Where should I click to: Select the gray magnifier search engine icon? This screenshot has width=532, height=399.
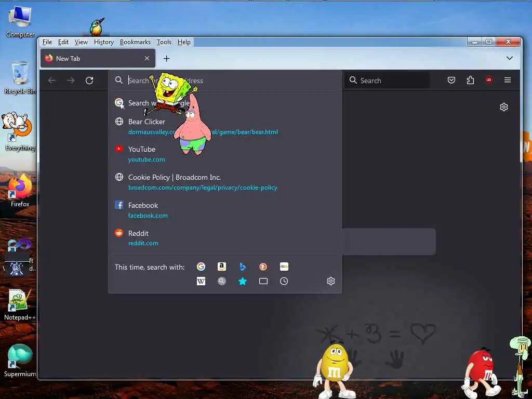pos(221,281)
